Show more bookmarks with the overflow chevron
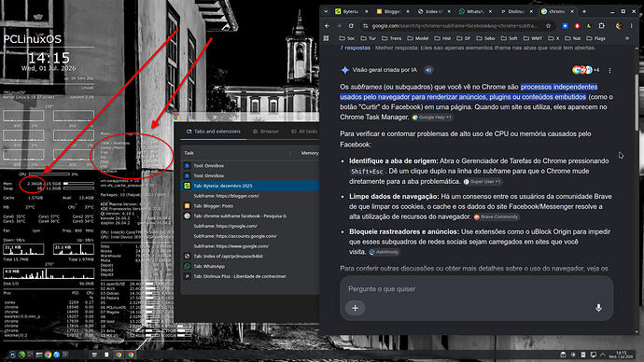The image size is (644, 362). pos(627,38)
